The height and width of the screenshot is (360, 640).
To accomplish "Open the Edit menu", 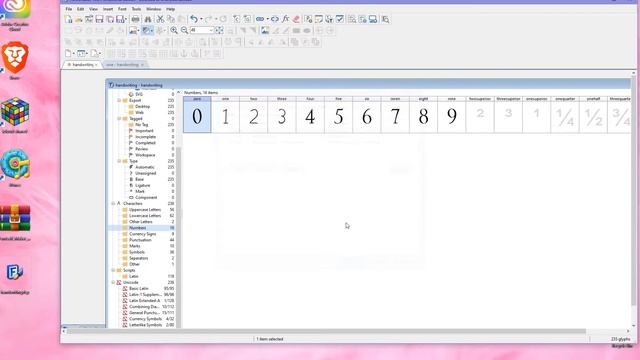I will [x=81, y=9].
